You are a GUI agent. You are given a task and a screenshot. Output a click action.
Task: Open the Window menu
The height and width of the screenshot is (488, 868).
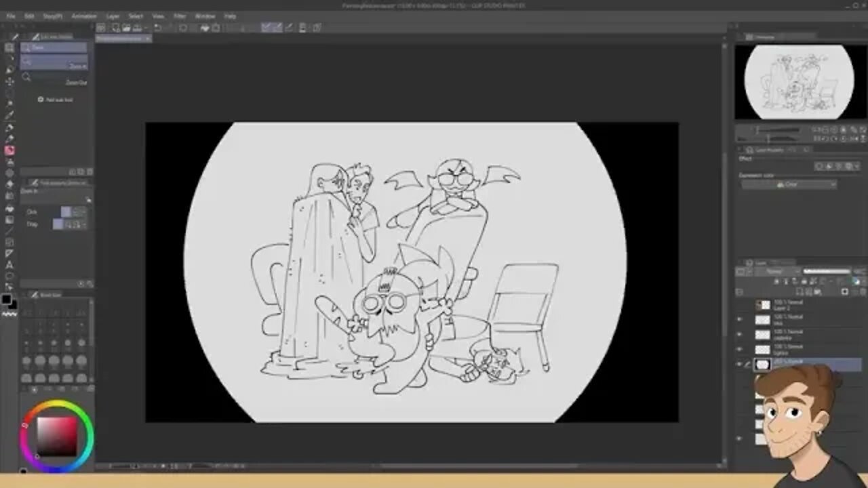click(x=205, y=16)
